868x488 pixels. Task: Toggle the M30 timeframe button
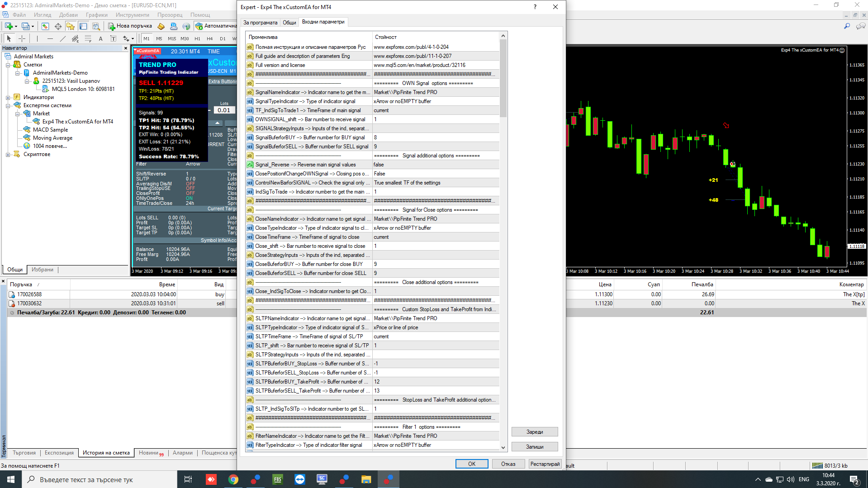[185, 38]
